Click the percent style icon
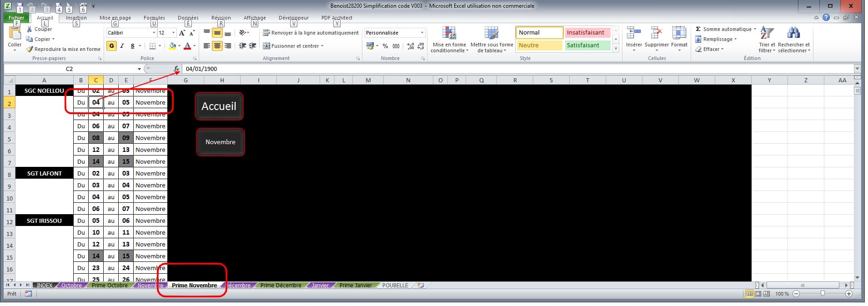 [x=385, y=46]
